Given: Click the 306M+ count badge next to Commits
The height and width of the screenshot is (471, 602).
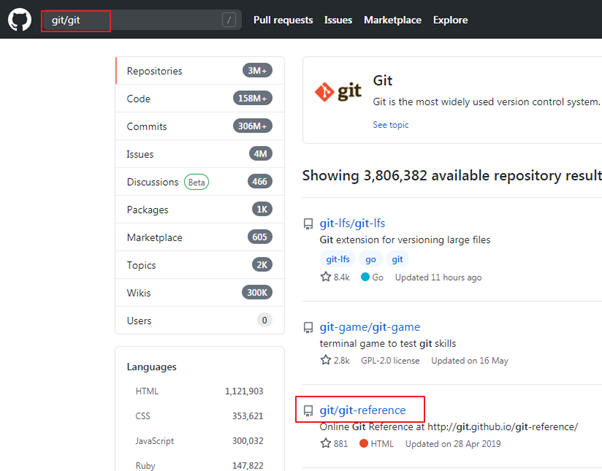Looking at the screenshot, I should (x=252, y=126).
